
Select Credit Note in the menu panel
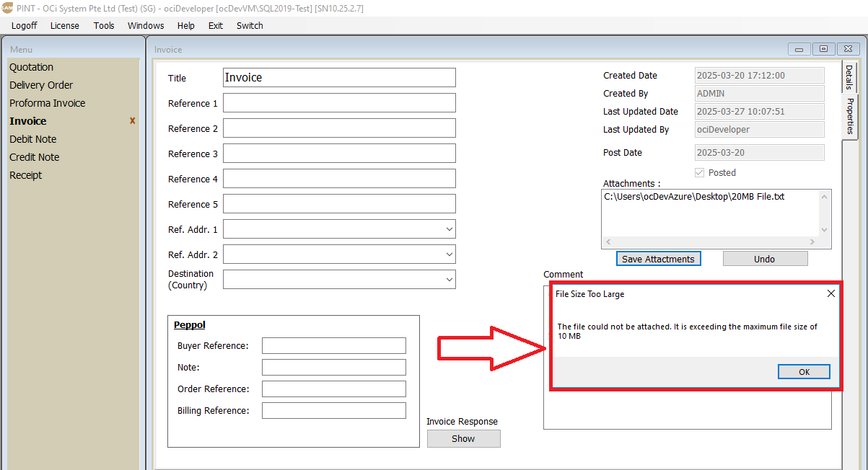(x=35, y=157)
